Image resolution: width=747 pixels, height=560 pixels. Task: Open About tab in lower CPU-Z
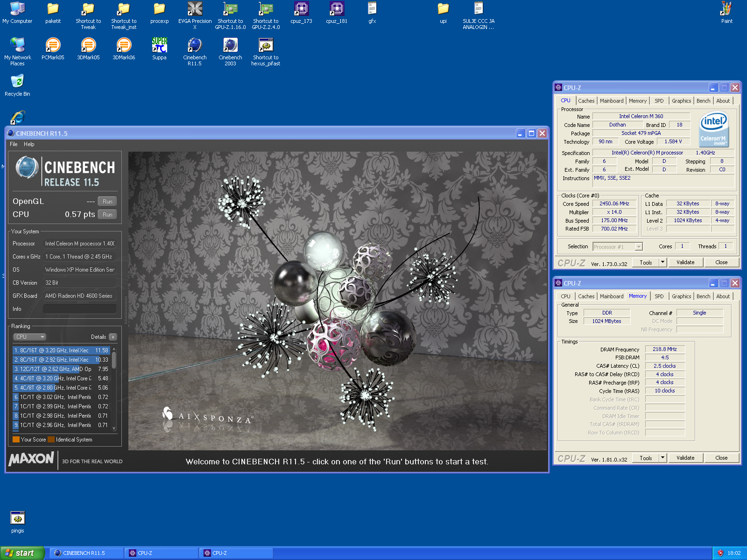click(x=723, y=296)
